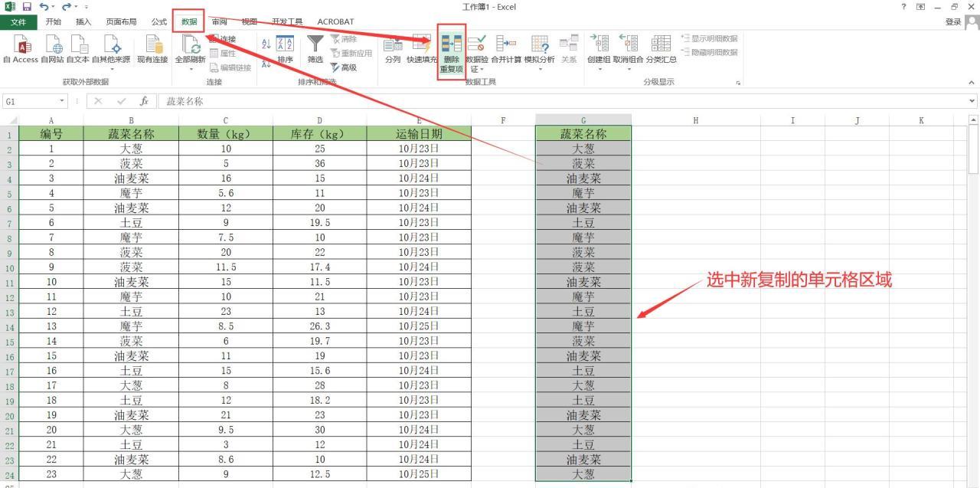Click Text to Columns (分列)
Viewport: 980px width, 488px height.
tap(393, 51)
